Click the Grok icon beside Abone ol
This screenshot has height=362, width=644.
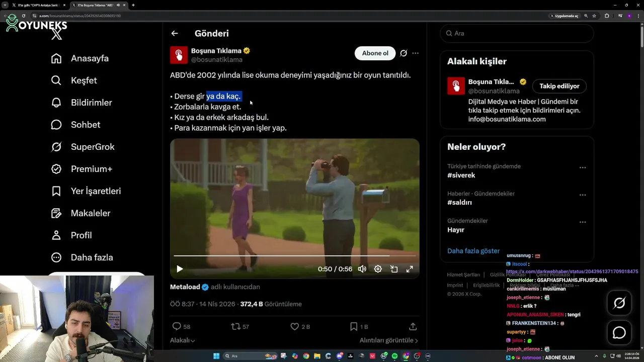pyautogui.click(x=404, y=53)
